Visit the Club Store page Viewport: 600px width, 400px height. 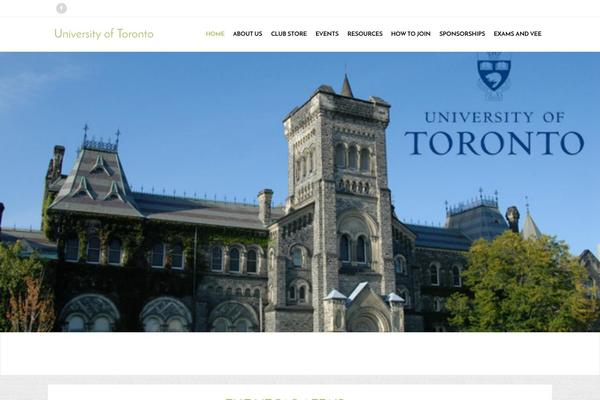point(289,34)
